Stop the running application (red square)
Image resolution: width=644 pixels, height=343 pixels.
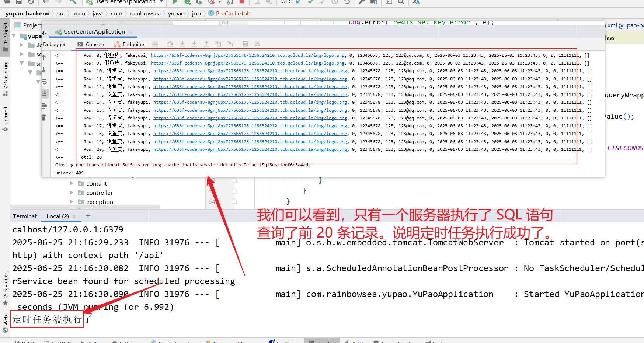click(x=242, y=2)
